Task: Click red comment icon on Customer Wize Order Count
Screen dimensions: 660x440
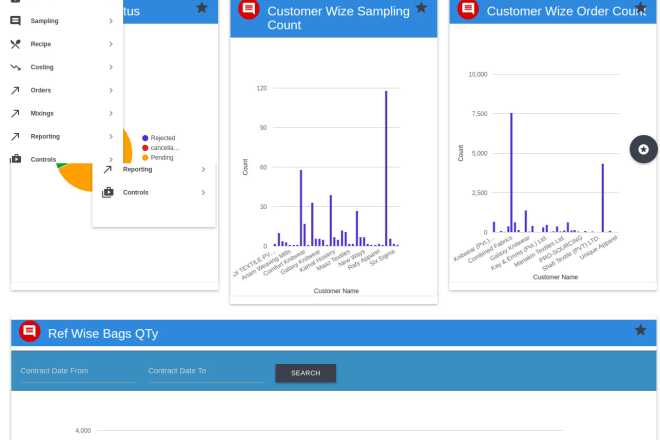Action: click(468, 9)
